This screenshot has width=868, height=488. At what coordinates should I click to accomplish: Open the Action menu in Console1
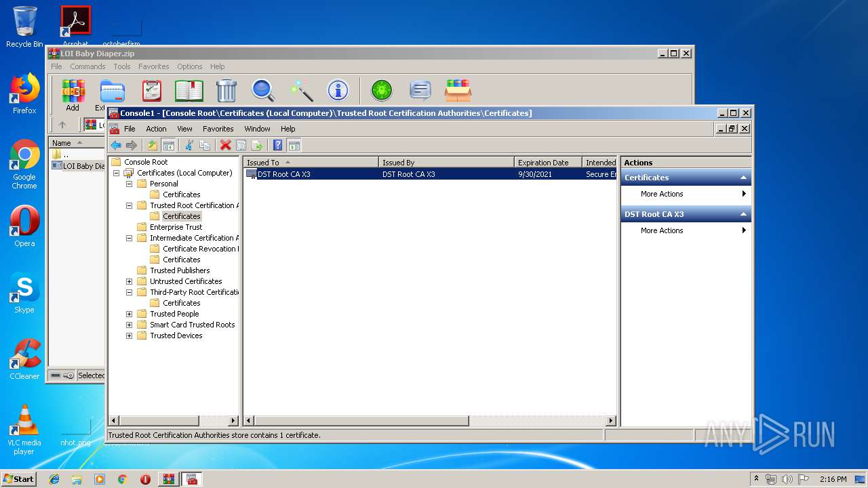pyautogui.click(x=156, y=129)
